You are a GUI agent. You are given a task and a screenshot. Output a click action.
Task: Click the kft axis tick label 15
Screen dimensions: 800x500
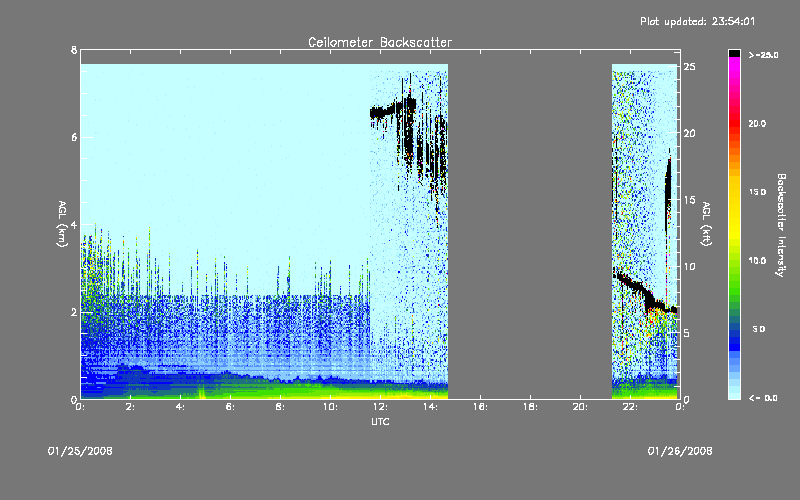tap(689, 199)
